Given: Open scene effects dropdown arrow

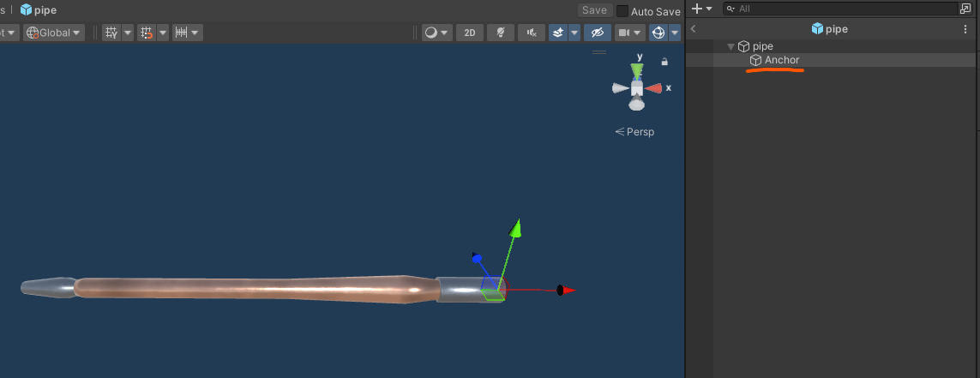Looking at the screenshot, I should 574,33.
